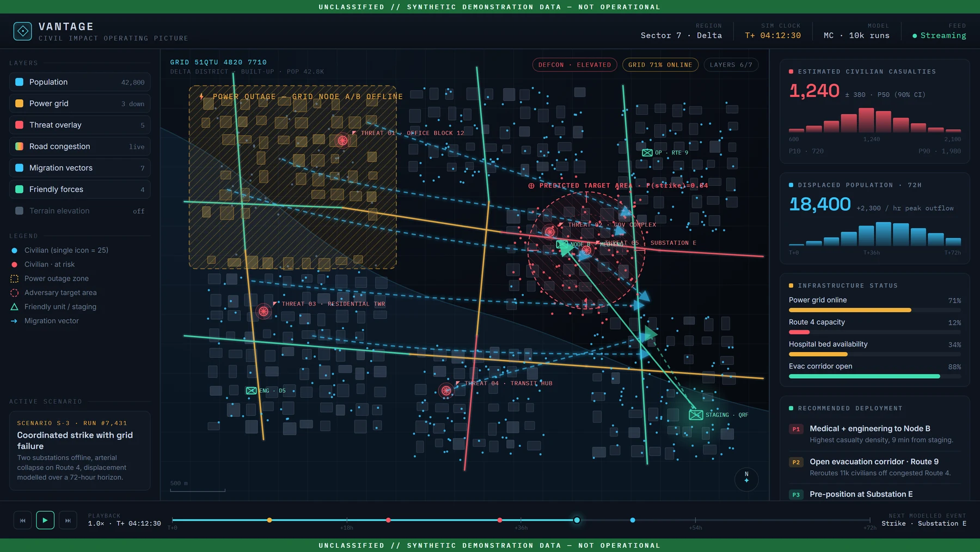Start playback with the play button

(45, 520)
